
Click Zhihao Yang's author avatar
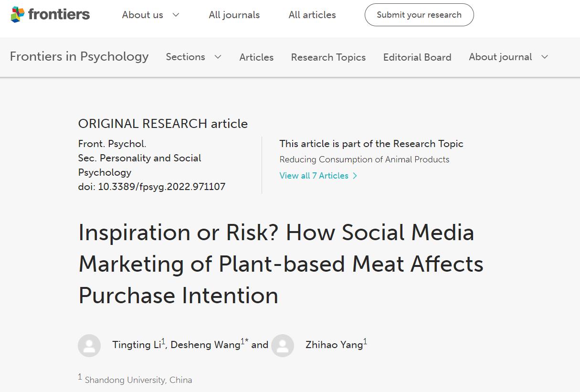[x=283, y=346]
